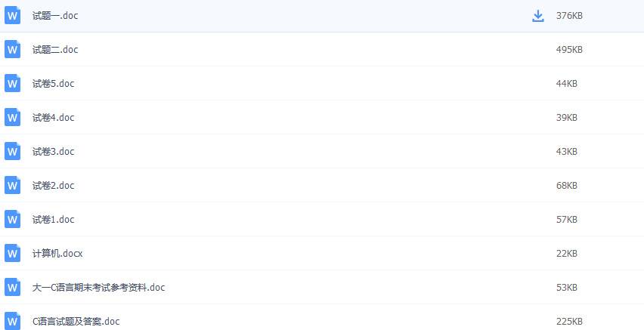Screen dimensions: 644x330
Task: Click the 22KB size of 计算机.docx
Action: coord(567,254)
